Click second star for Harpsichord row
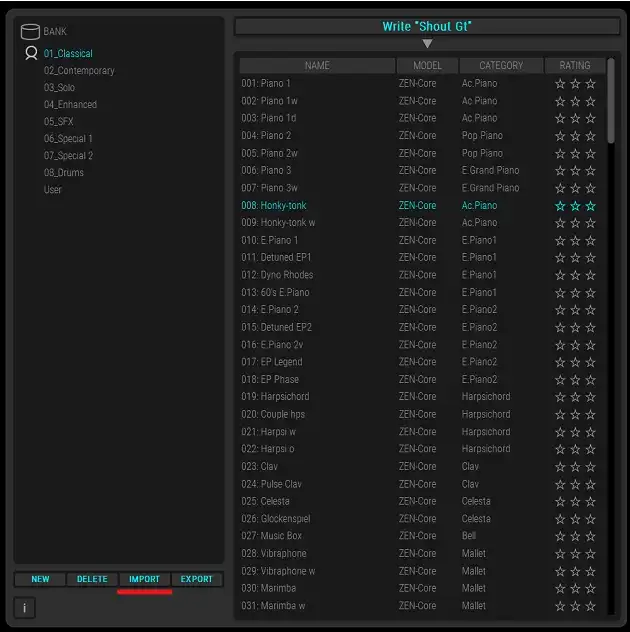Viewport: 630px width, 632px height. point(575,397)
